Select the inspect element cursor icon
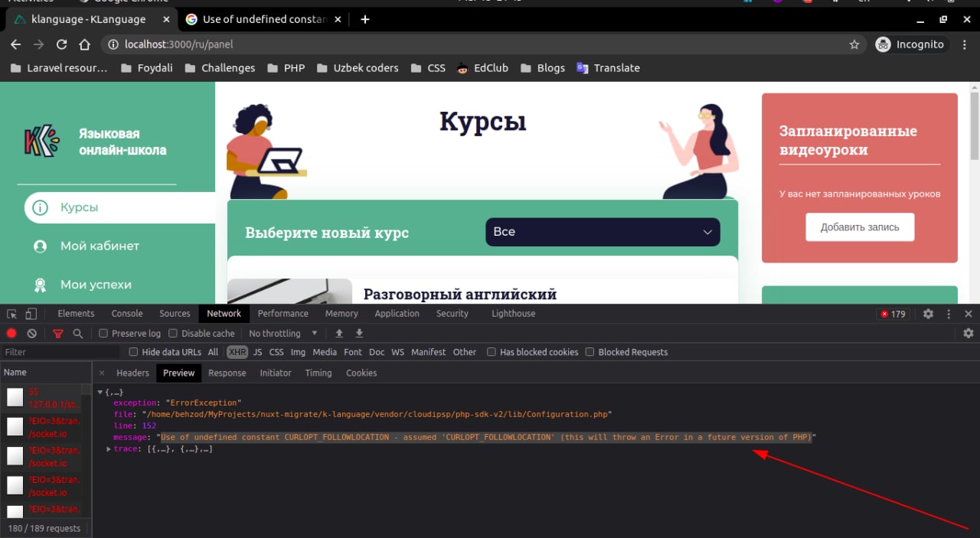 point(11,314)
